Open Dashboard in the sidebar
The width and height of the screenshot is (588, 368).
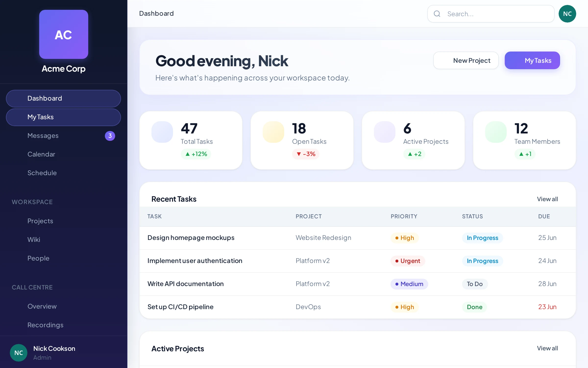[63, 98]
